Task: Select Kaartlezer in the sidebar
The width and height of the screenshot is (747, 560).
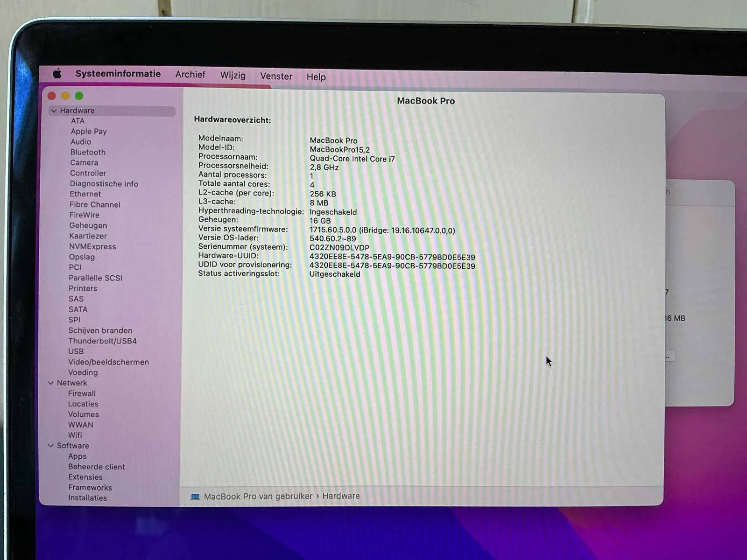Action: [x=88, y=236]
